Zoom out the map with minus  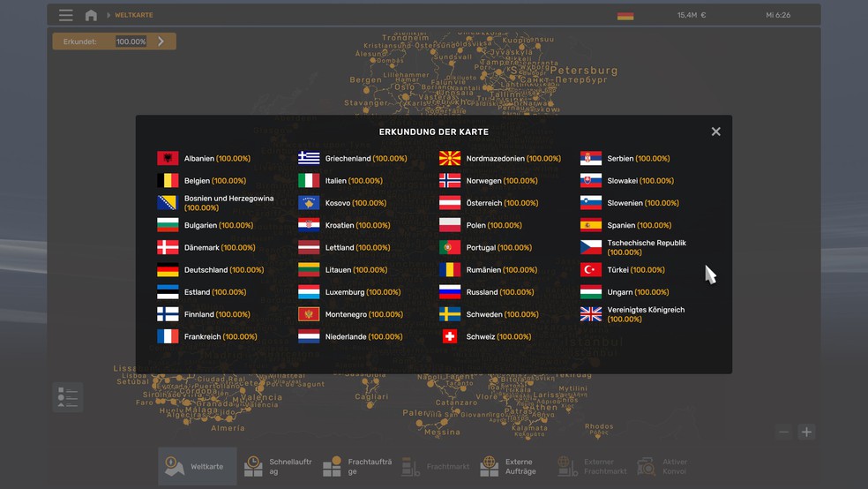[784, 432]
